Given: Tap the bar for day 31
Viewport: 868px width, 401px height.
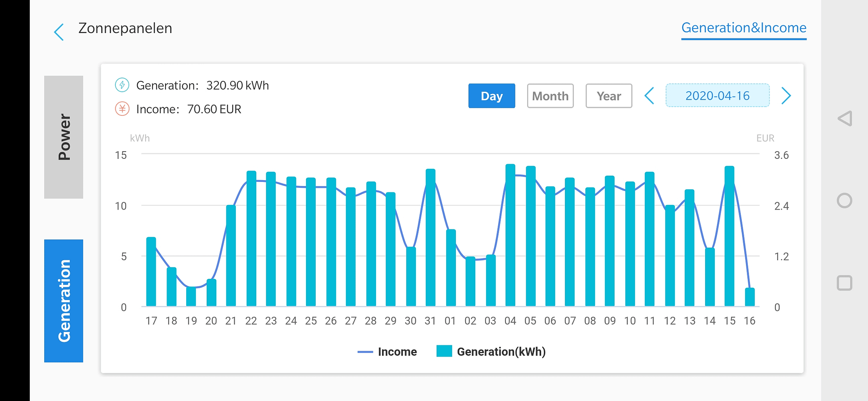Looking at the screenshot, I should [430, 238].
